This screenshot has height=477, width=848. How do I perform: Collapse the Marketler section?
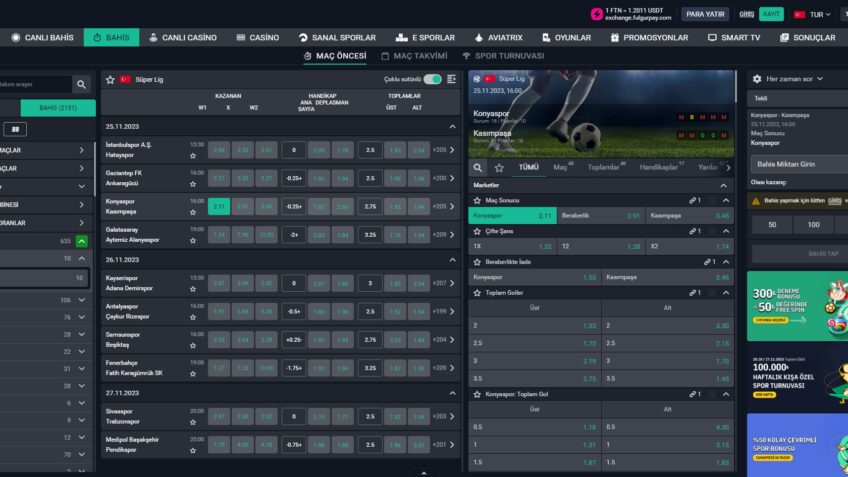(723, 185)
